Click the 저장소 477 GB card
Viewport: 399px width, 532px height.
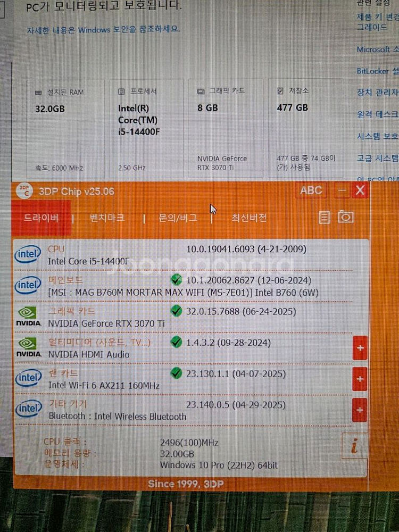click(305, 129)
